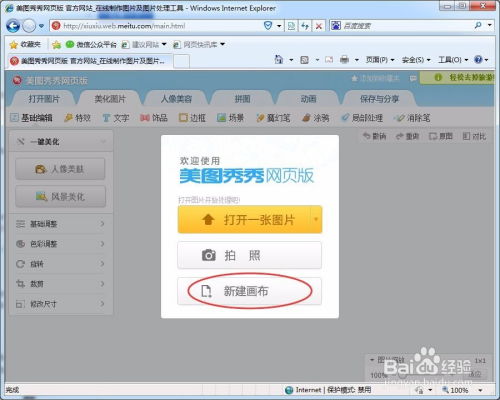Select the 基础编辑 tool
This screenshot has width=500, height=400.
pyautogui.click(x=31, y=118)
